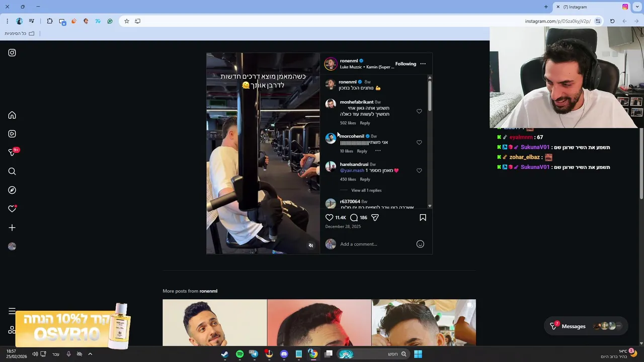This screenshot has width=644, height=362.
Task: Reply to moshefabrikant's comment
Action: 365,123
